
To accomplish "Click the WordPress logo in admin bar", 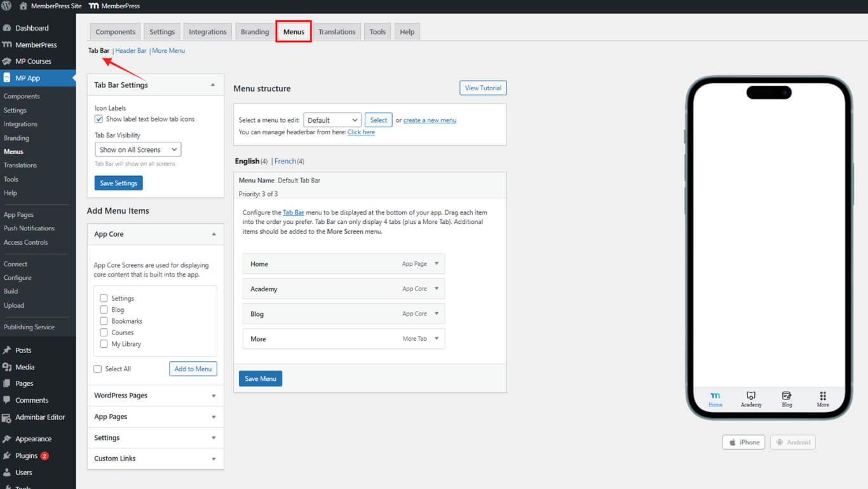I will [x=6, y=6].
